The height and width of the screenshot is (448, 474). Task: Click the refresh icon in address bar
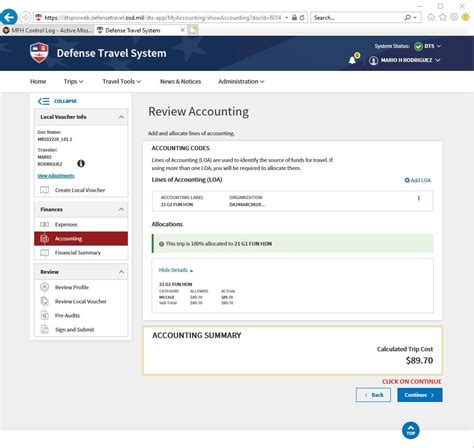click(302, 18)
